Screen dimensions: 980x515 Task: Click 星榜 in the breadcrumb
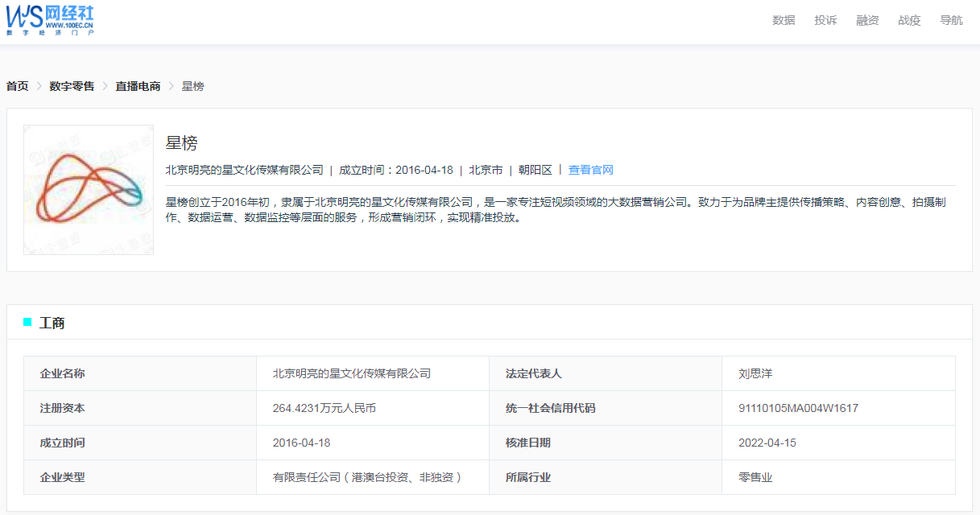tap(192, 86)
